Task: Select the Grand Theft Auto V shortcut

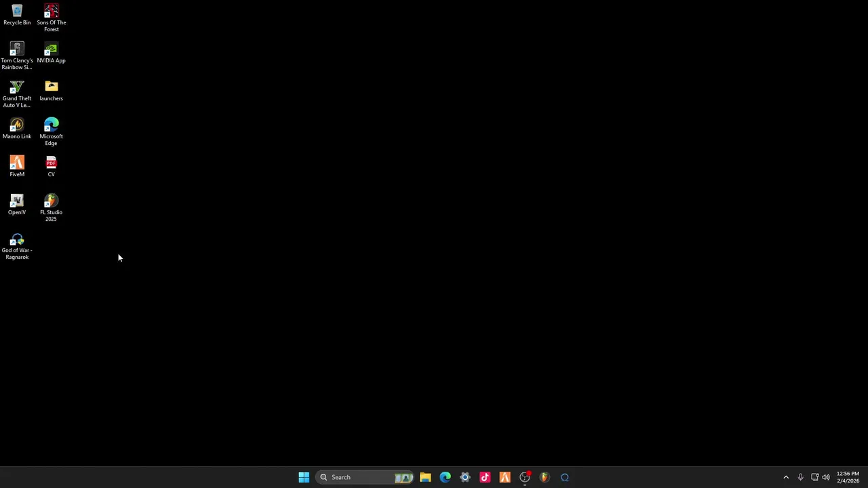Action: pos(17,94)
